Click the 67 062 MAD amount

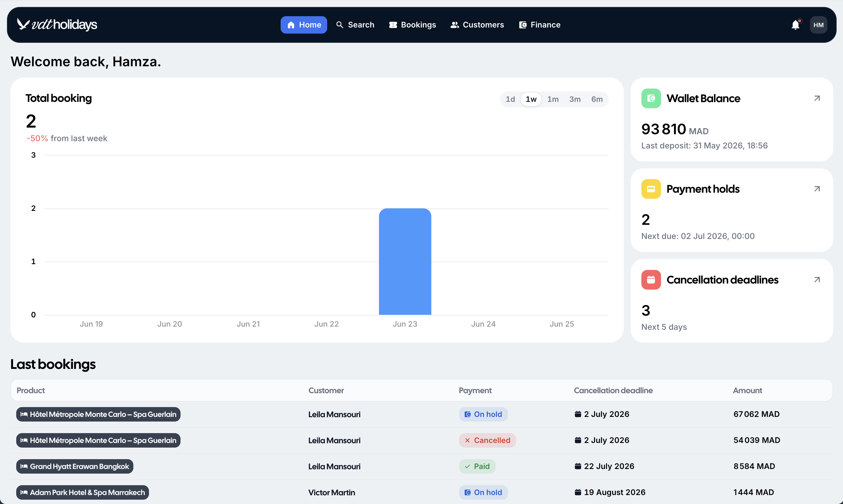click(757, 414)
